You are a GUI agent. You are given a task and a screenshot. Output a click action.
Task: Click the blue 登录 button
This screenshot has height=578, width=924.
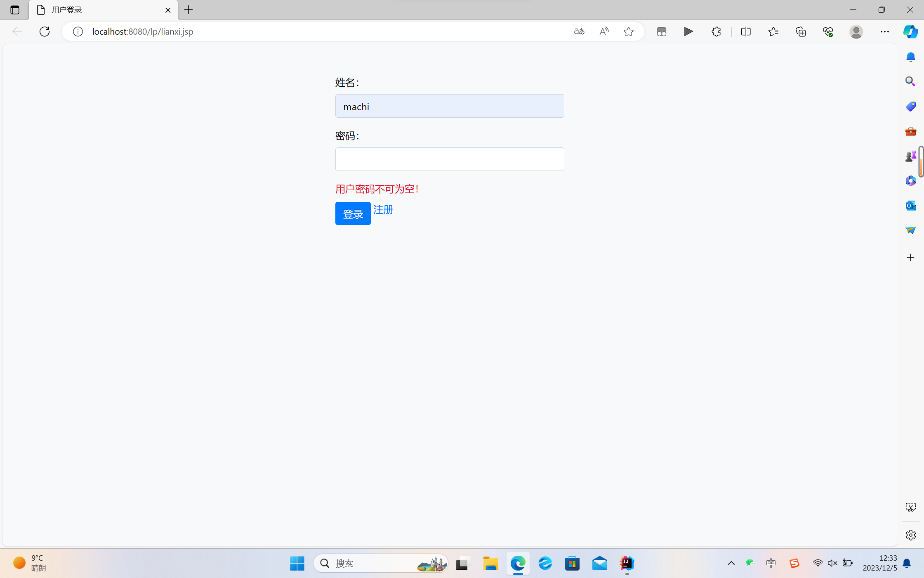click(x=353, y=213)
